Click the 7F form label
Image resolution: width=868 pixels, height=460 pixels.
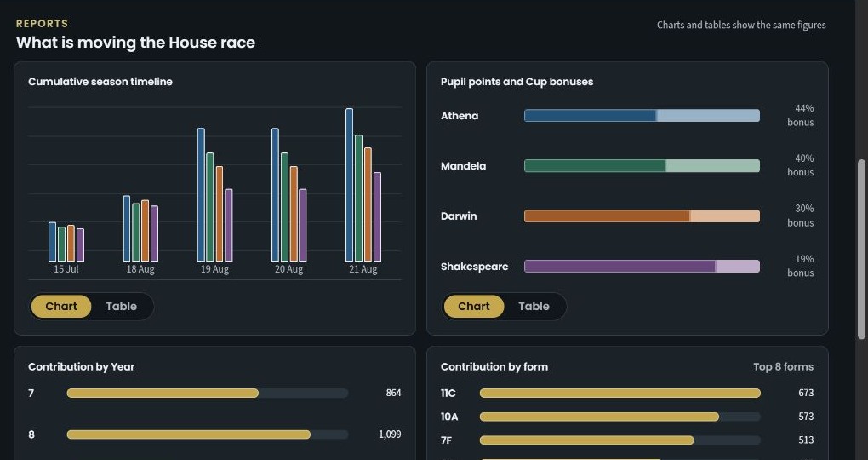(x=446, y=440)
